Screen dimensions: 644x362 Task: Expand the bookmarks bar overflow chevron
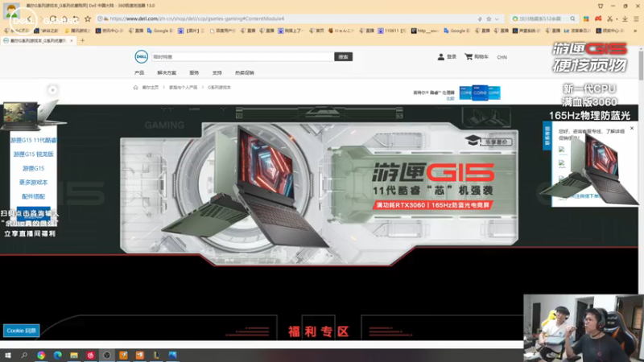(635, 31)
